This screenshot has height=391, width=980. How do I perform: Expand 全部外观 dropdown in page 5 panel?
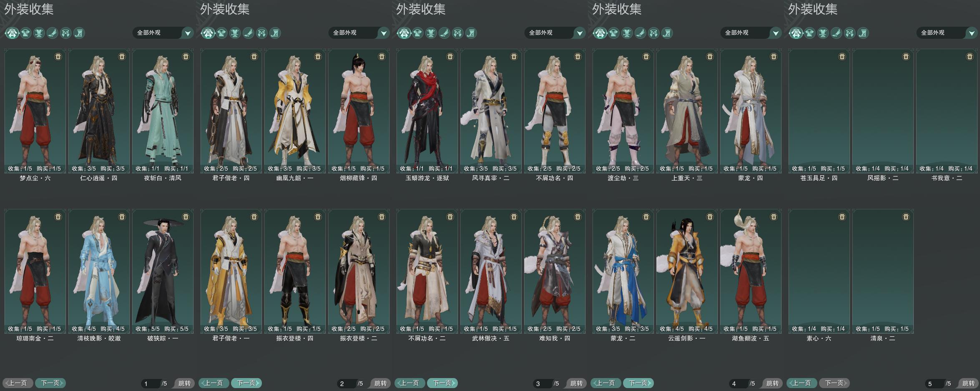947,33
